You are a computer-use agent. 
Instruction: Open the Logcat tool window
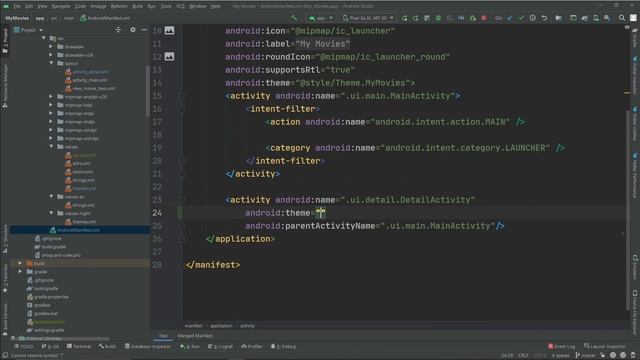[x=220, y=347]
